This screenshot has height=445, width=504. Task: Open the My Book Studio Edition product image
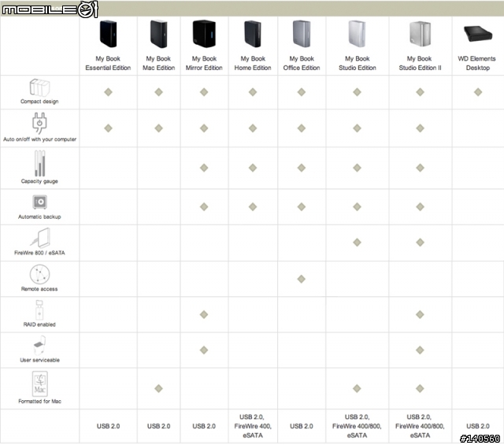pyautogui.click(x=357, y=34)
